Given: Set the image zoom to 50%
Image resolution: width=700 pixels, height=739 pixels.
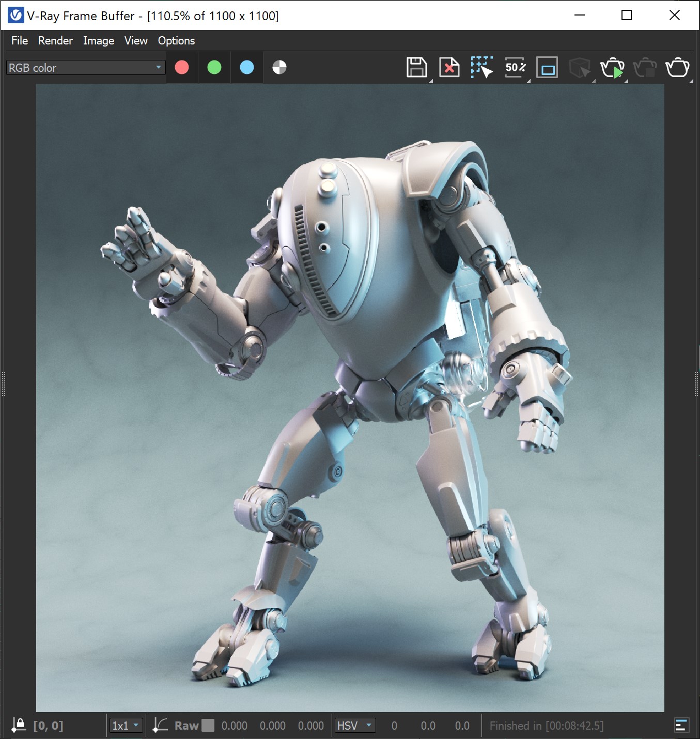Looking at the screenshot, I should point(515,67).
